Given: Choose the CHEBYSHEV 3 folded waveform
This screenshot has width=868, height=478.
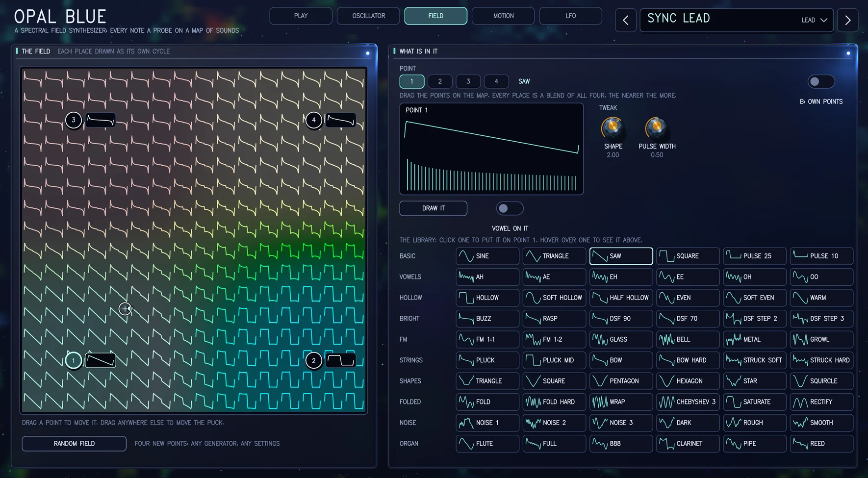Looking at the screenshot, I should 688,402.
